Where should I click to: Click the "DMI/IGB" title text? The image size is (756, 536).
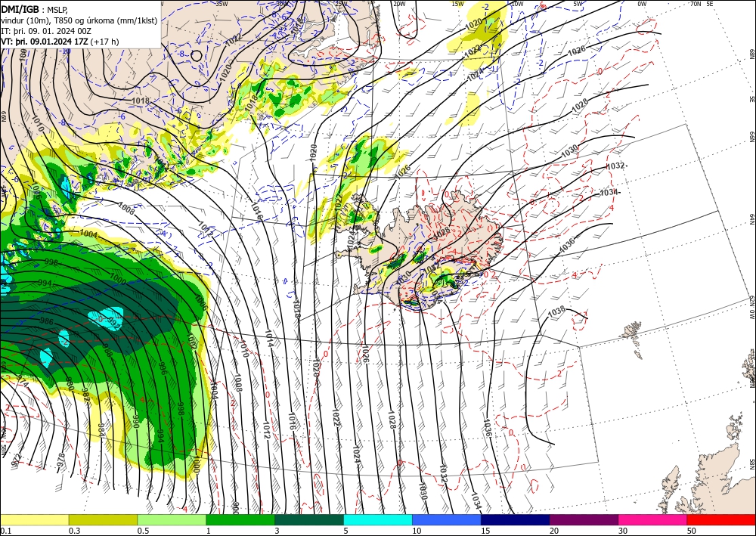pos(20,8)
